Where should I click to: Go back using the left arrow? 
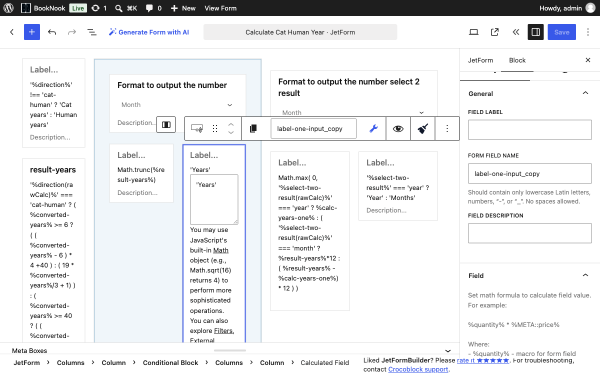[x=12, y=32]
